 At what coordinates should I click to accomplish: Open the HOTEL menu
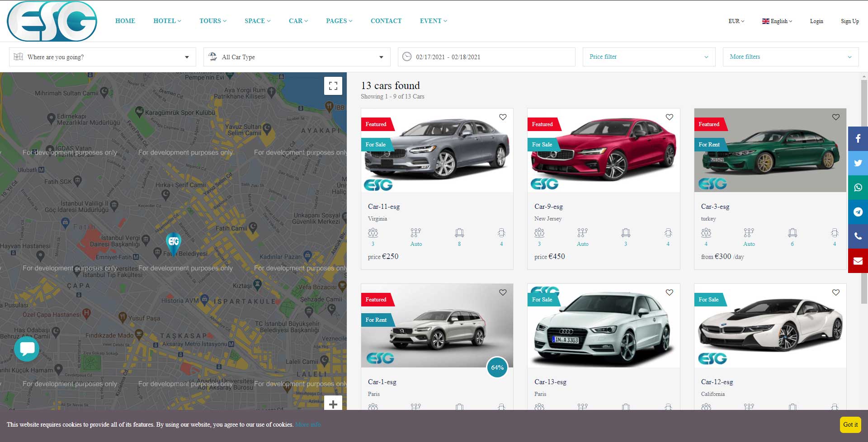[x=167, y=21]
